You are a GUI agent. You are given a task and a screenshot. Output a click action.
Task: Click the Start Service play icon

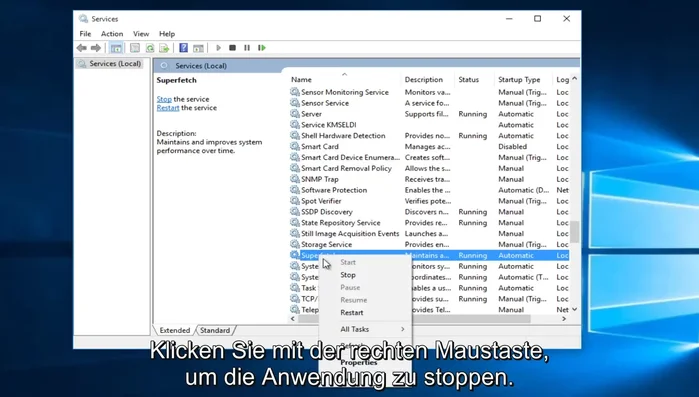coord(218,48)
